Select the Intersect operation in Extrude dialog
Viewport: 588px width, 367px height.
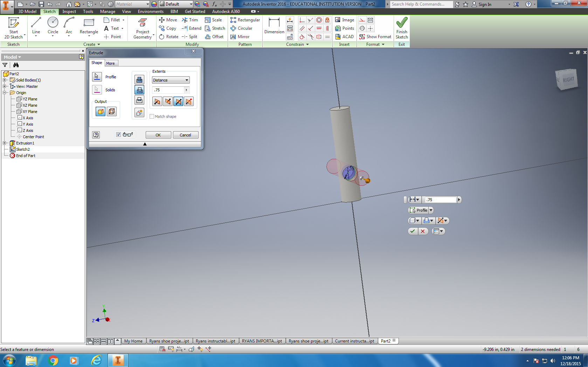tap(139, 100)
